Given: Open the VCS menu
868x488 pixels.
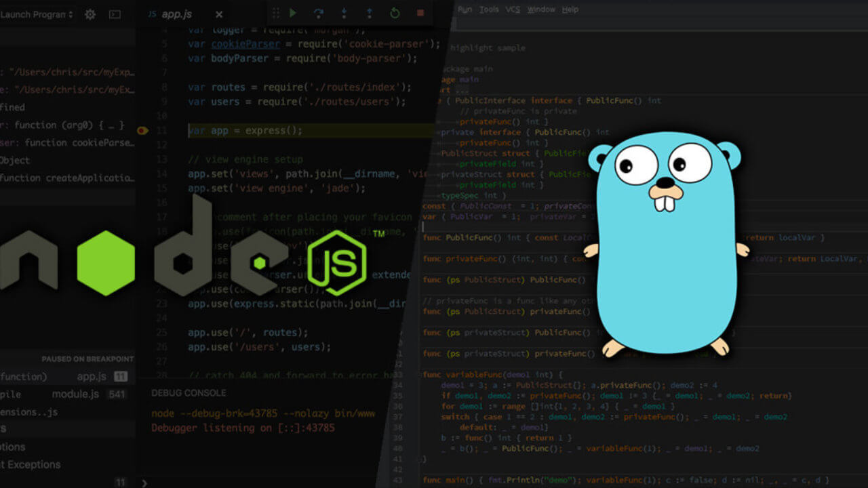Looking at the screenshot, I should 513,9.
